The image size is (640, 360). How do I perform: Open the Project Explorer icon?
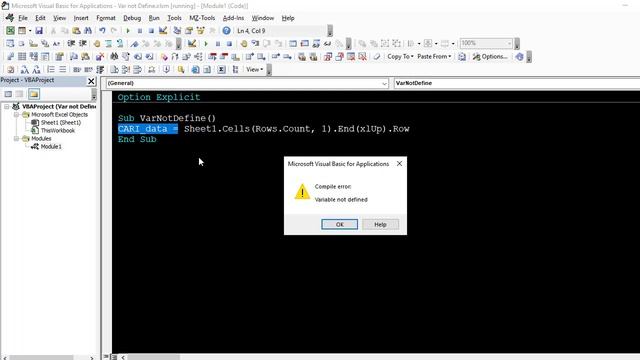(x=177, y=31)
